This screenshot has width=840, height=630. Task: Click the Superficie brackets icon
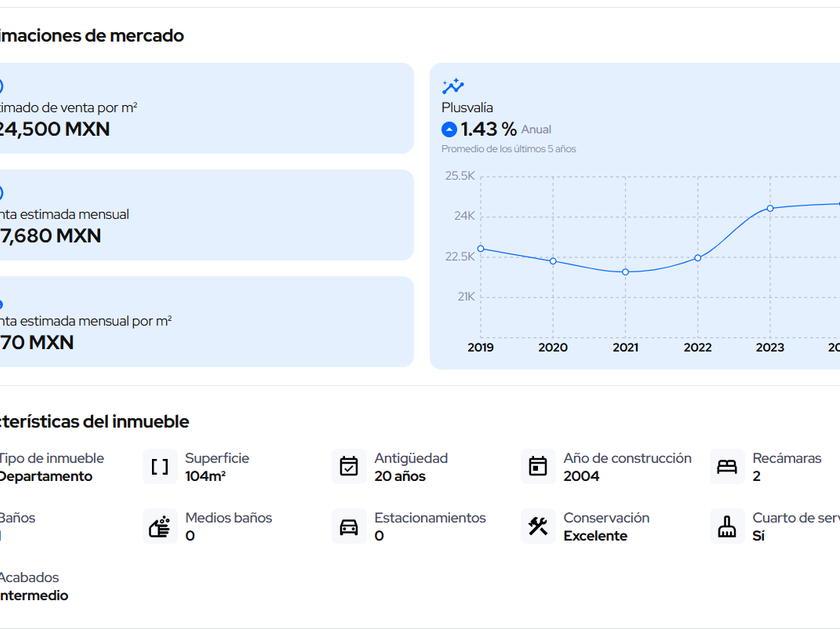point(160,467)
